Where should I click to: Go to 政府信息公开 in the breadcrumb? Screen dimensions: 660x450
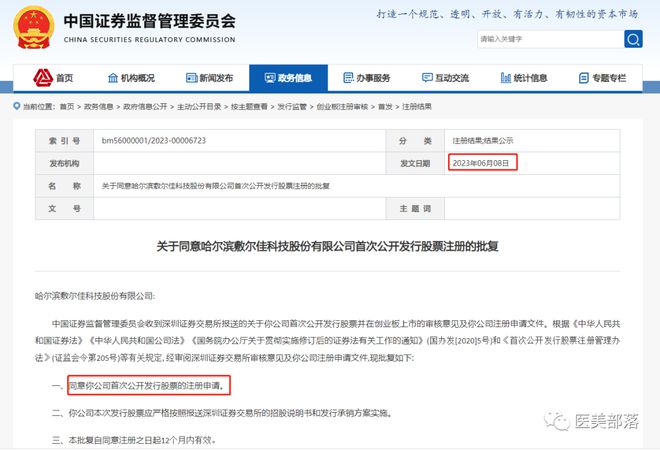tap(145, 107)
